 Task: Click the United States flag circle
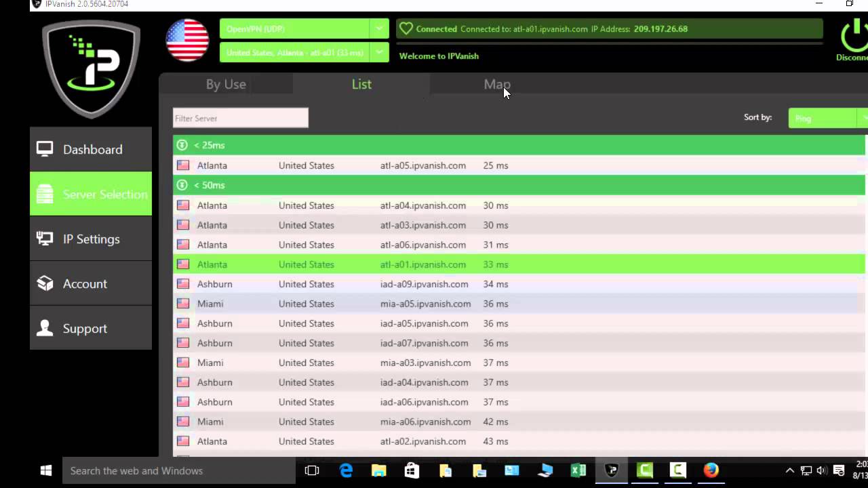(187, 40)
